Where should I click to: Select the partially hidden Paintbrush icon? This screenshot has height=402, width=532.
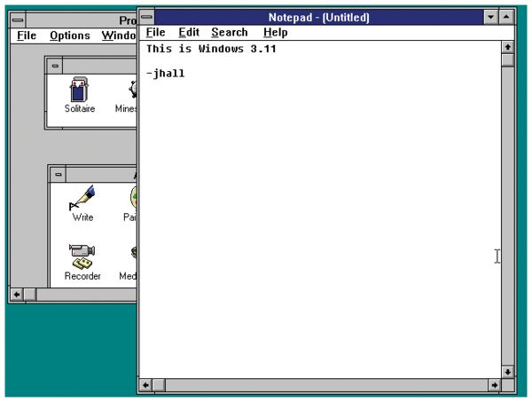[130, 204]
